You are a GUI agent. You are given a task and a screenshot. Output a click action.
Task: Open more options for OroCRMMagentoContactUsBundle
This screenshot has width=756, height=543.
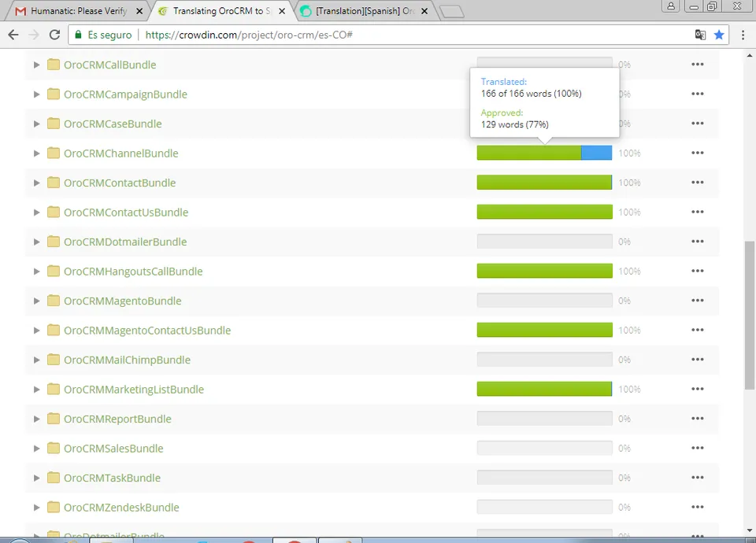(x=697, y=330)
